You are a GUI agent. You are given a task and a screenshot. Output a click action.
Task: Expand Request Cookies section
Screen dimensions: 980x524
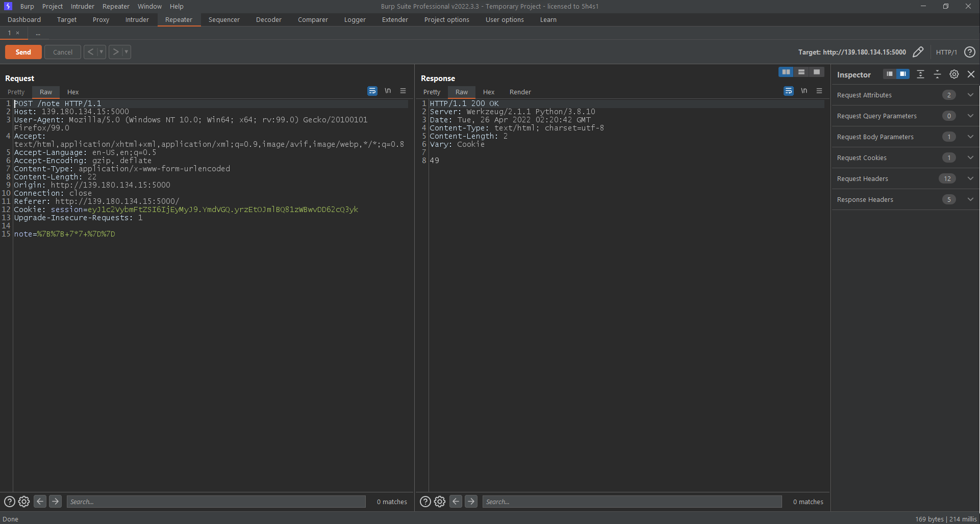970,158
